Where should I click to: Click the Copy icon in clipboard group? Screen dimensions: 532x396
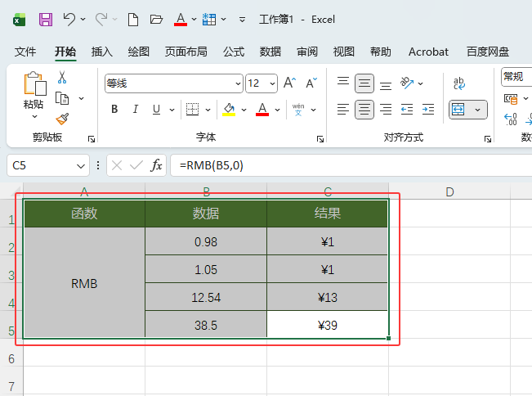click(62, 98)
